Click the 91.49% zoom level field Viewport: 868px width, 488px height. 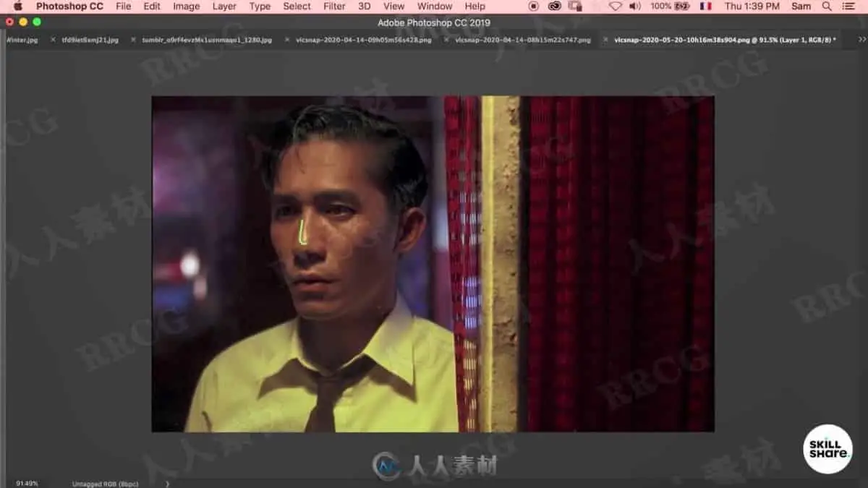(x=27, y=483)
